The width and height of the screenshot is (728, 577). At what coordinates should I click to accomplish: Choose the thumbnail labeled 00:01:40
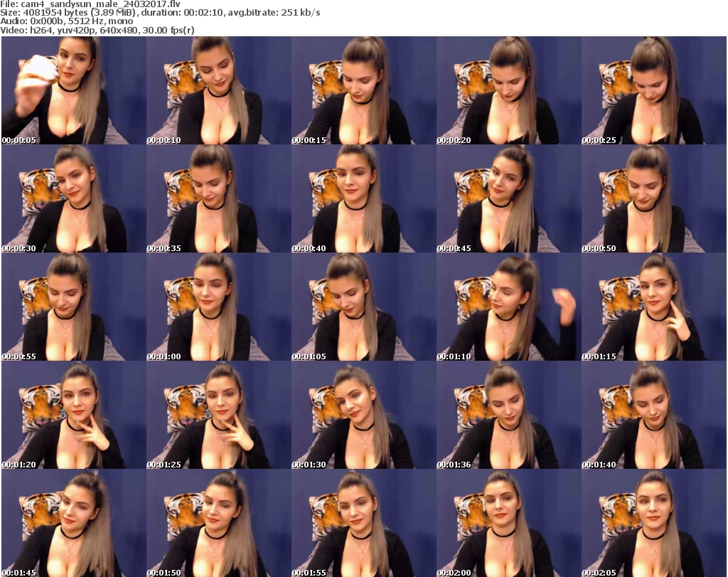654,415
